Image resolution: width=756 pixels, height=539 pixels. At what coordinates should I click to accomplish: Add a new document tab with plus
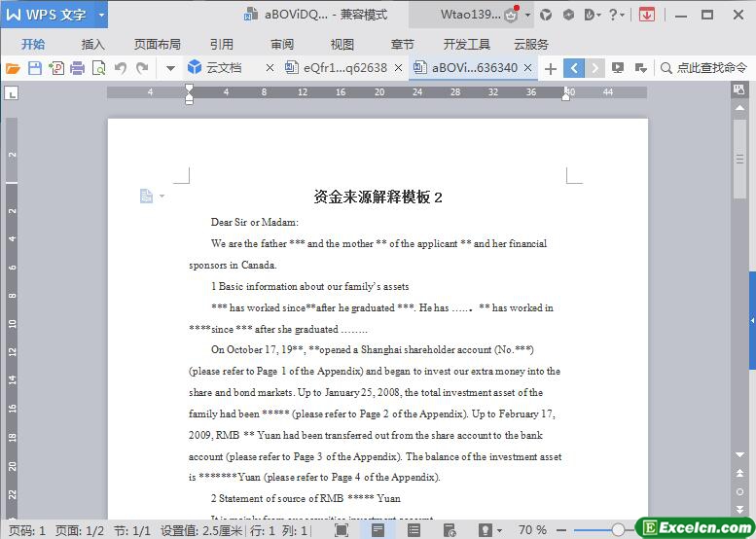(550, 69)
